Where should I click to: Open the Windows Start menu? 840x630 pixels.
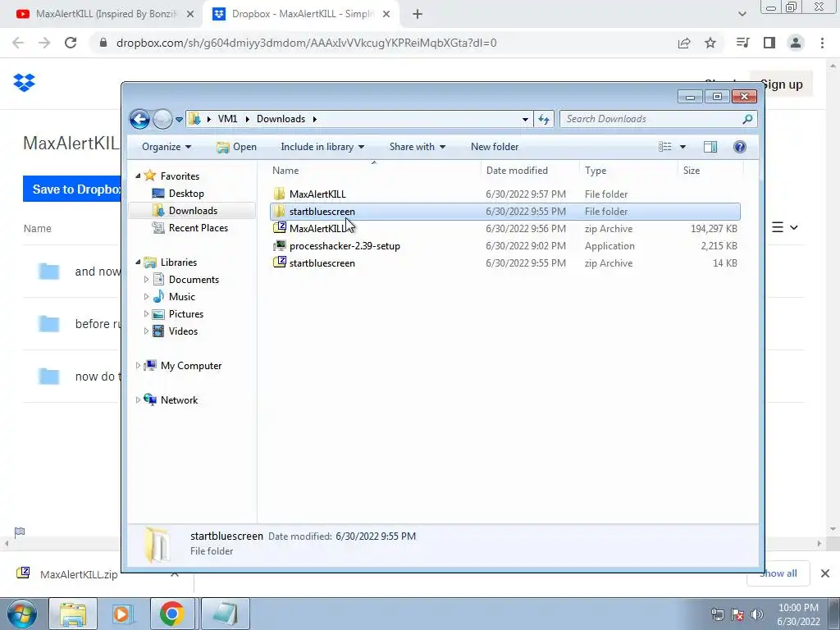tap(21, 614)
